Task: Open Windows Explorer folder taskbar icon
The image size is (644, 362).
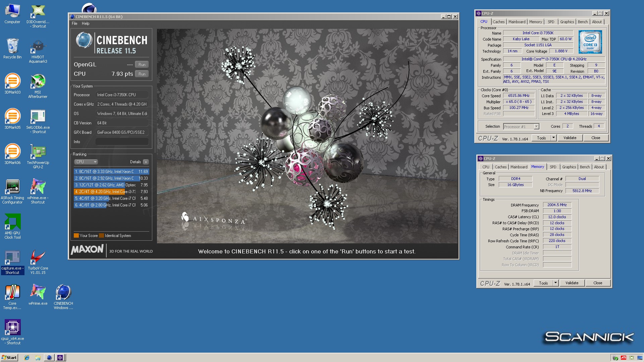Action: [38, 358]
